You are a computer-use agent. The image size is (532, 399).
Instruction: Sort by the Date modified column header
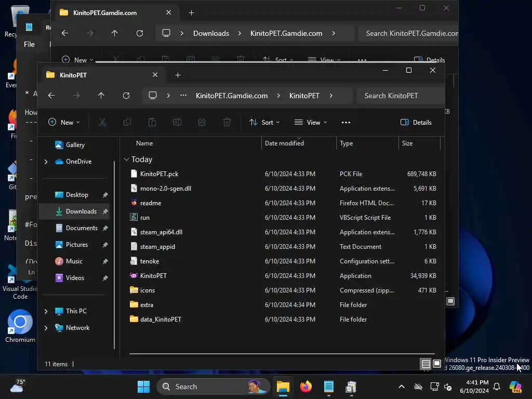point(284,143)
